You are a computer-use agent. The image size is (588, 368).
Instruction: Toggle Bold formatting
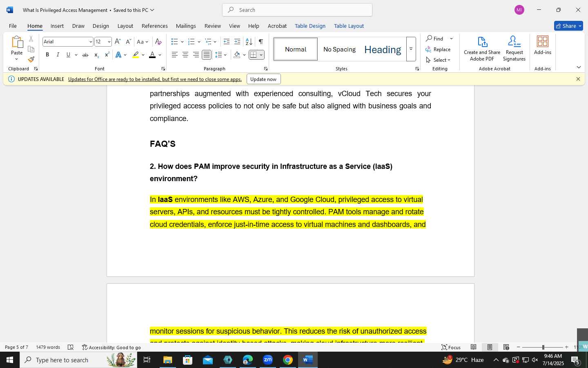tap(47, 55)
